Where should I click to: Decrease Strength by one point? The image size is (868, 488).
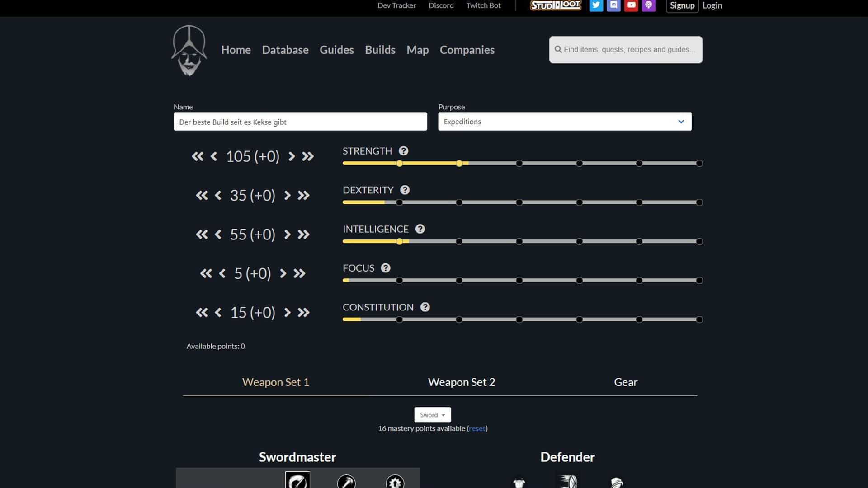(214, 156)
